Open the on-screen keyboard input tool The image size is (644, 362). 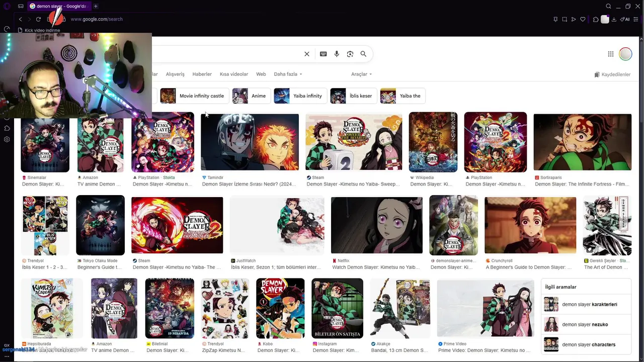[324, 54]
